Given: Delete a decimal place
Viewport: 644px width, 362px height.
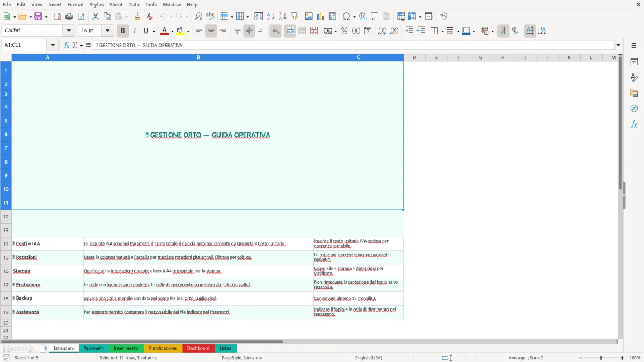Looking at the screenshot, I should click(394, 31).
